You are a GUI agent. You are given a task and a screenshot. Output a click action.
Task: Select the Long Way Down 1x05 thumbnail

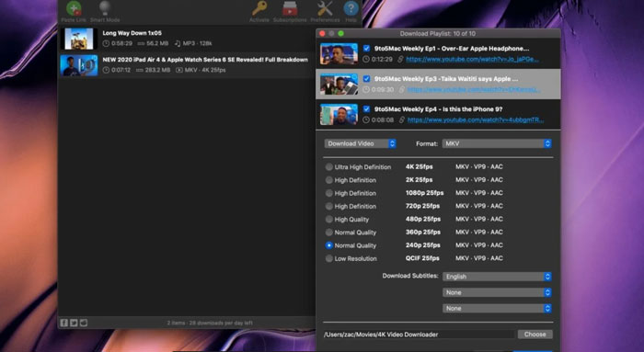coord(79,39)
